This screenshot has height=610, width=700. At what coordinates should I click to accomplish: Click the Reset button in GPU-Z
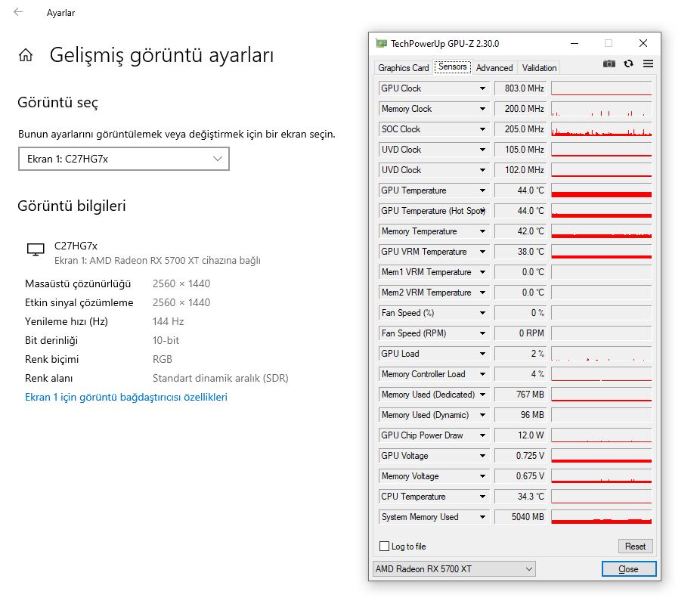pos(635,547)
